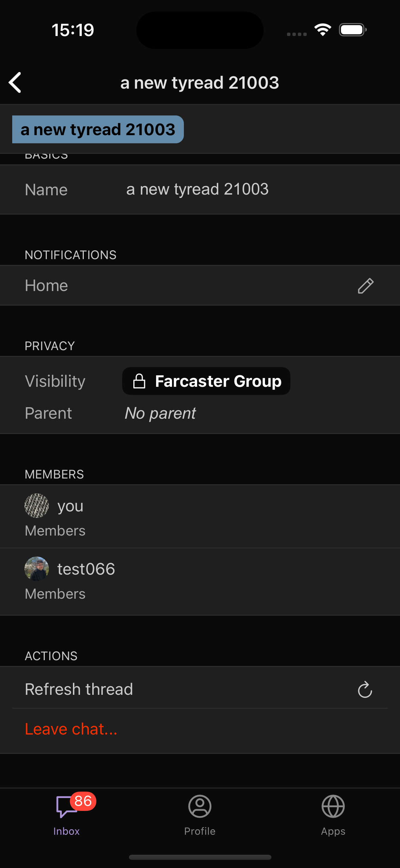Tap the Wi-Fi status icon
400x868 pixels.
(x=323, y=30)
